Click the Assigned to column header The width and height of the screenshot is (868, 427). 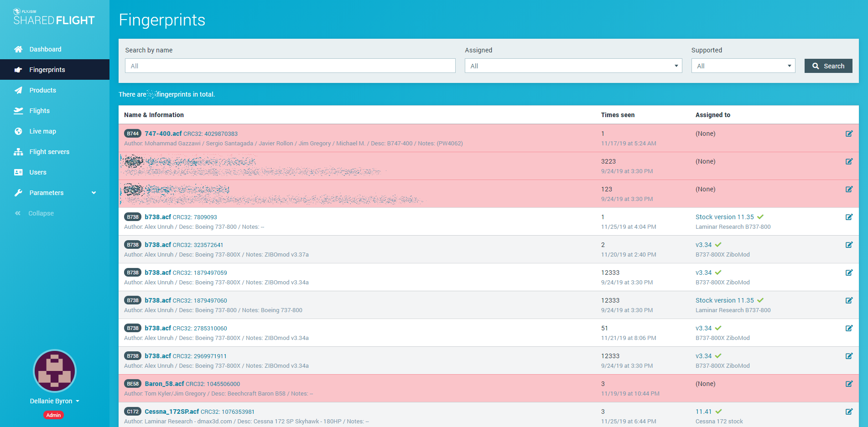713,115
